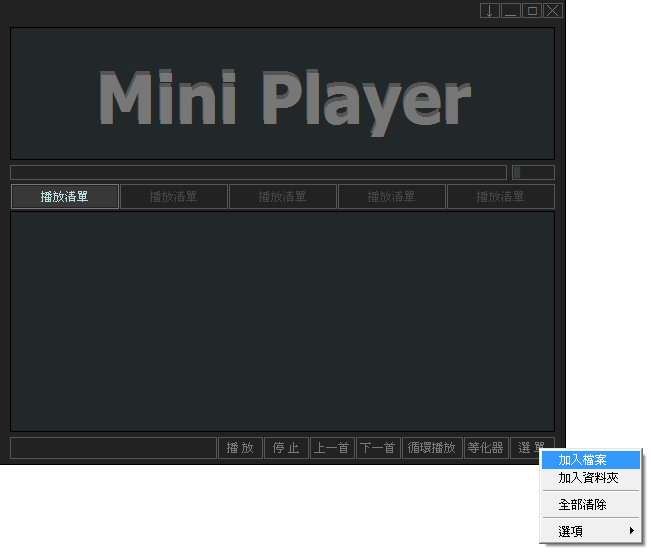Toggle 循環播放 loop playback
The height and width of the screenshot is (555, 651).
coord(431,448)
